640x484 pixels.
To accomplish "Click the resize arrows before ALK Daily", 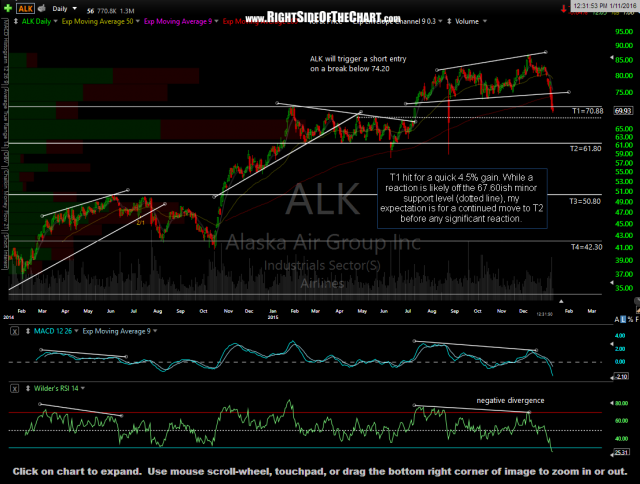I will point(16,21).
